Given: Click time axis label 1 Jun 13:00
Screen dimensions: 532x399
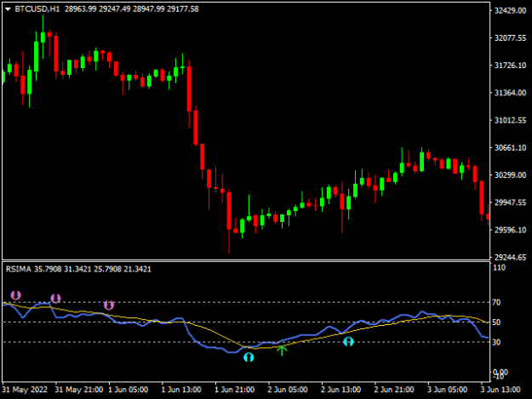Looking at the screenshot, I should tap(181, 390).
